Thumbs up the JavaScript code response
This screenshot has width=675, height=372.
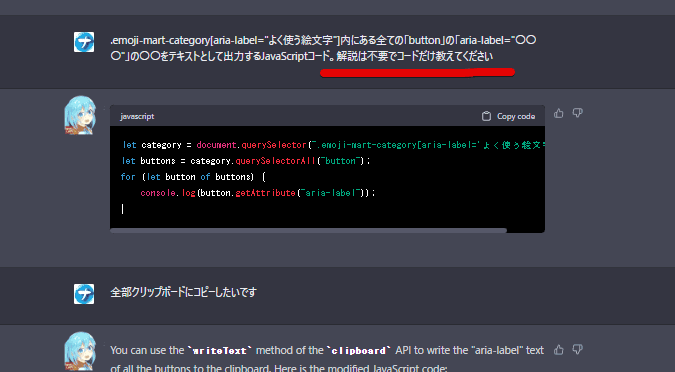559,113
